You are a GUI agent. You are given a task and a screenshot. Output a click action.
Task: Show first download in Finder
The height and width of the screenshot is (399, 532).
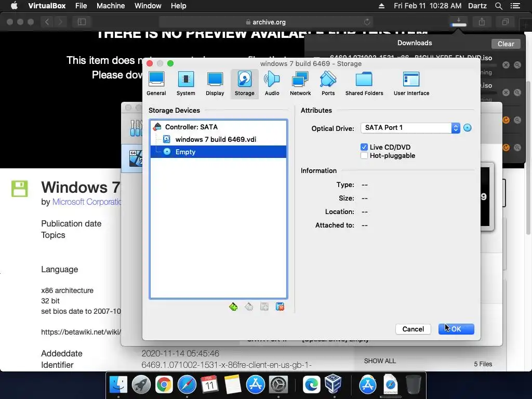click(x=517, y=65)
